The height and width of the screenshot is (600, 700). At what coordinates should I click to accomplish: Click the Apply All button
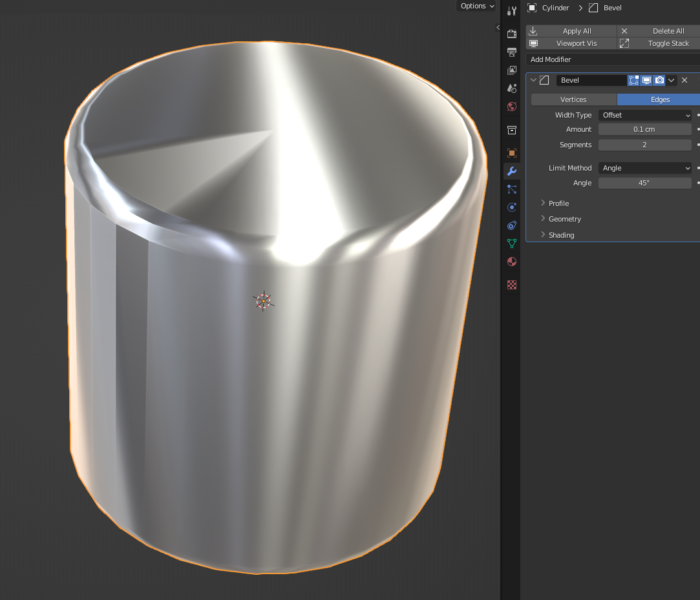click(571, 31)
